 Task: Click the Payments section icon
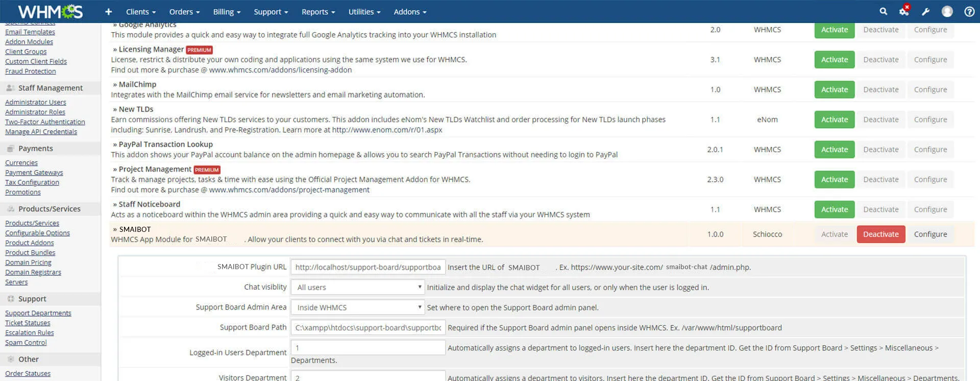coord(10,149)
